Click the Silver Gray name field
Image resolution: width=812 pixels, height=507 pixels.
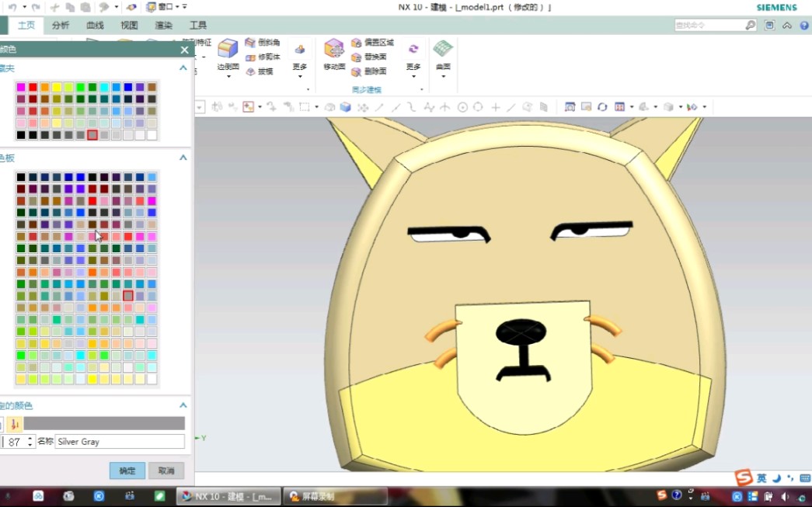[x=120, y=441]
